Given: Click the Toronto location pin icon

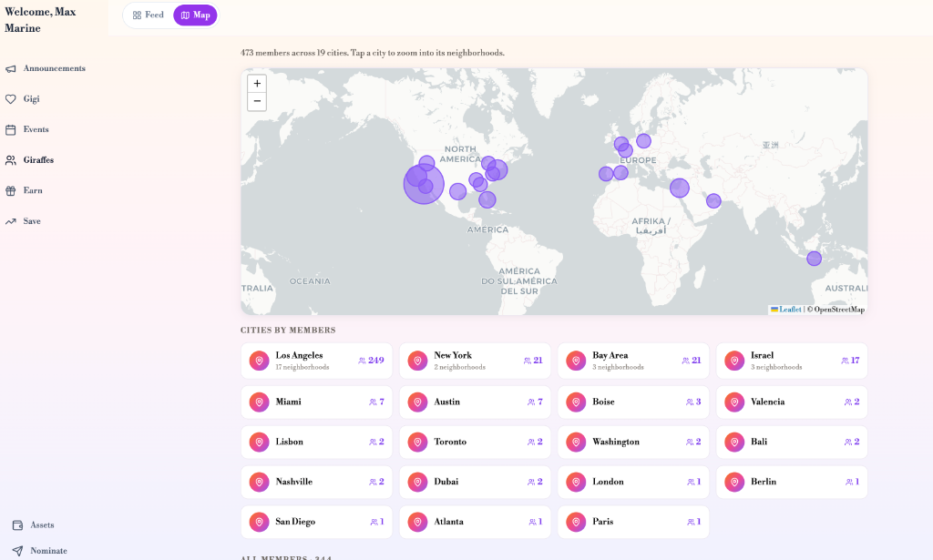Looking at the screenshot, I should 417,443.
